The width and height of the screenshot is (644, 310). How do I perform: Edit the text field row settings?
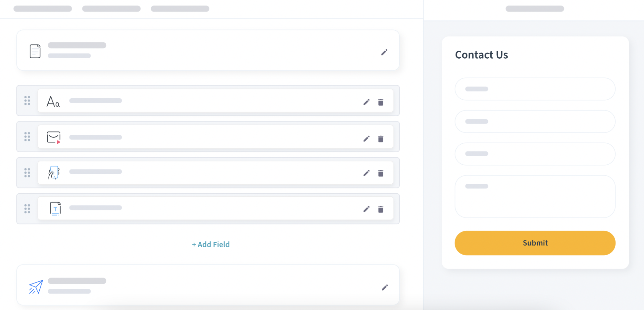(366, 102)
